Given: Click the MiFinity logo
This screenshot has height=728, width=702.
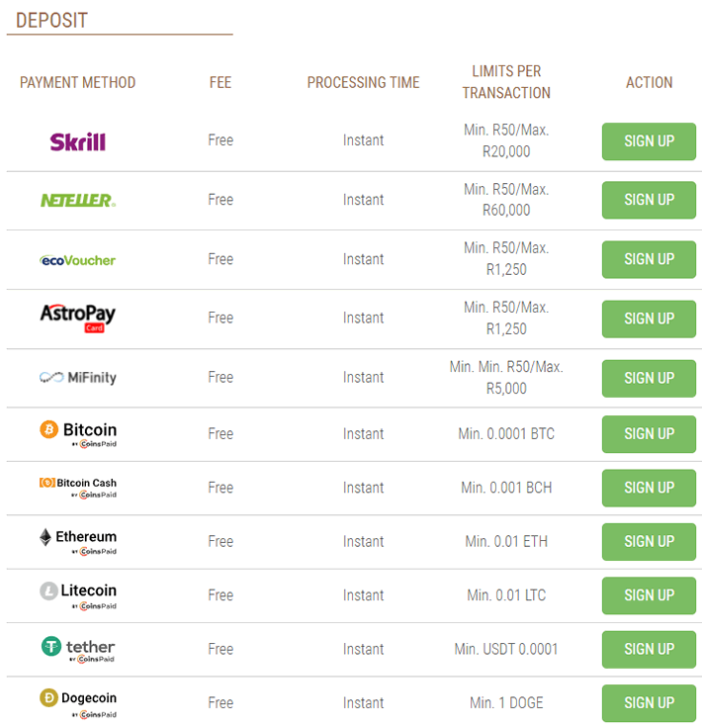Looking at the screenshot, I should point(77,378).
